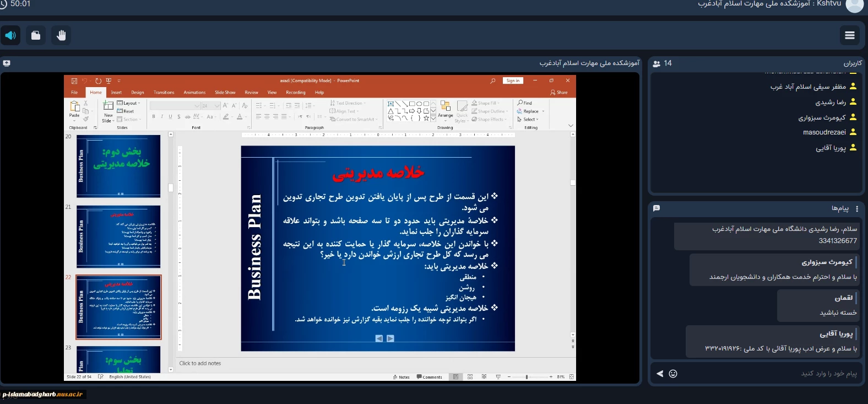
Task: Switch to the Design tab
Action: 138,93
